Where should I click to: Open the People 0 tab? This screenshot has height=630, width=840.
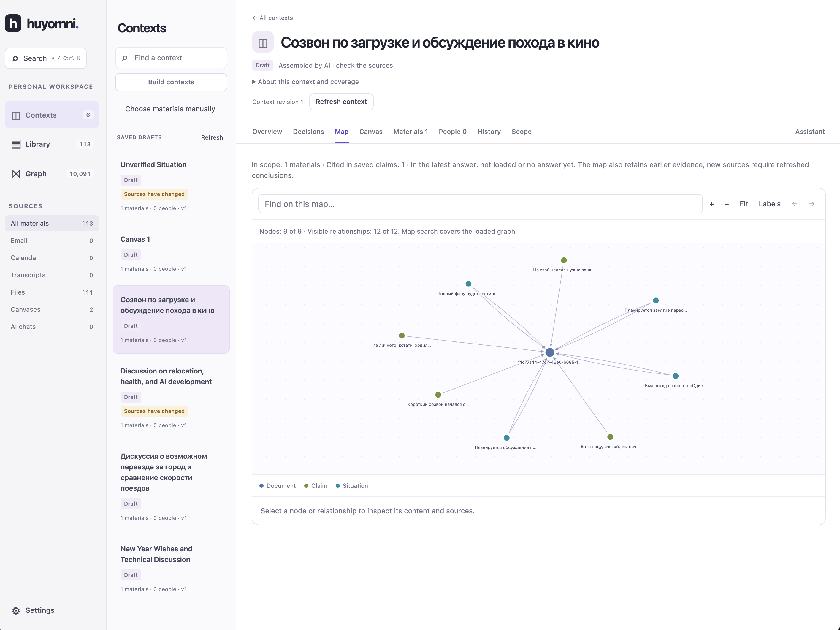[x=452, y=132]
